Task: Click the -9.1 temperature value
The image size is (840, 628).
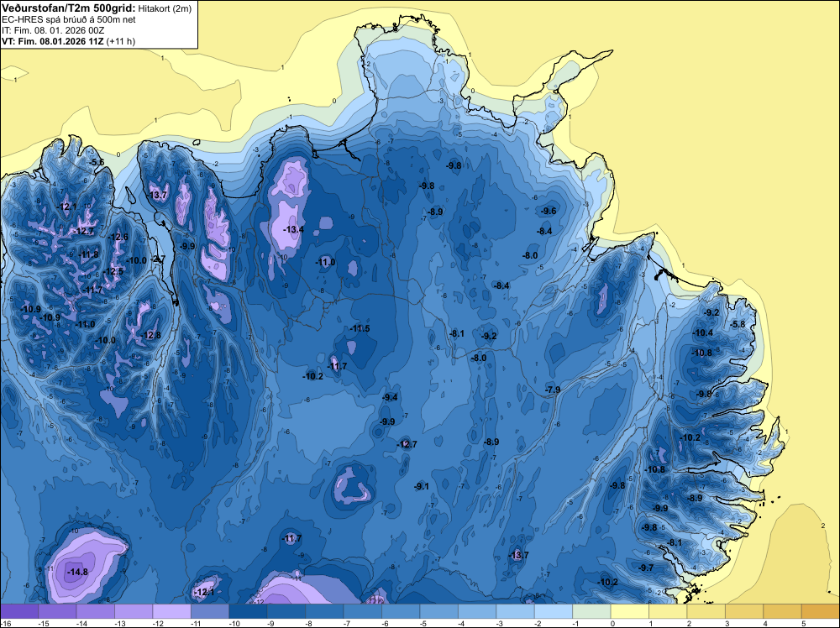Action: click(422, 486)
